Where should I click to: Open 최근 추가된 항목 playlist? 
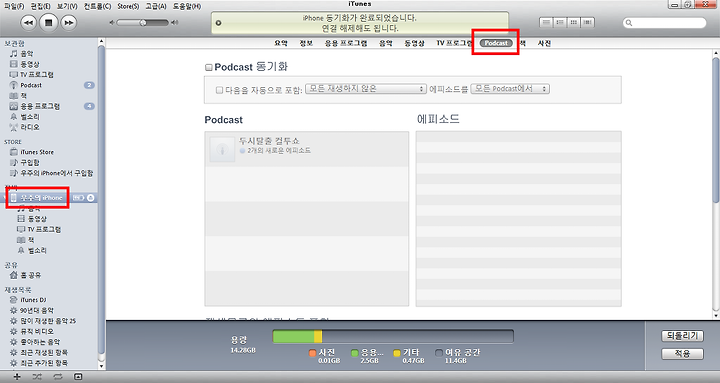point(44,363)
